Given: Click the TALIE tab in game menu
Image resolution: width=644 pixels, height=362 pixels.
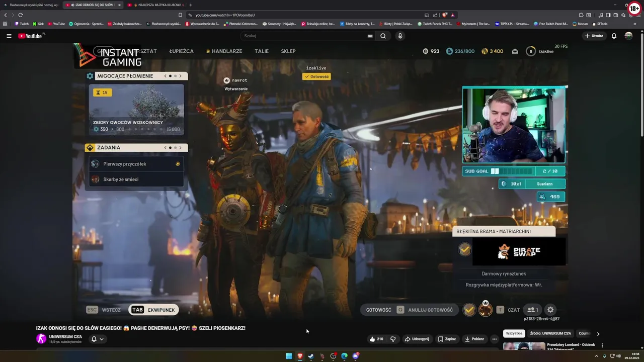Looking at the screenshot, I should pos(262,51).
